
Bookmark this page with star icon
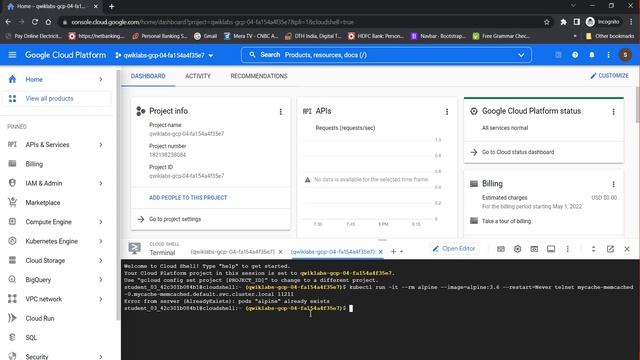(547, 22)
